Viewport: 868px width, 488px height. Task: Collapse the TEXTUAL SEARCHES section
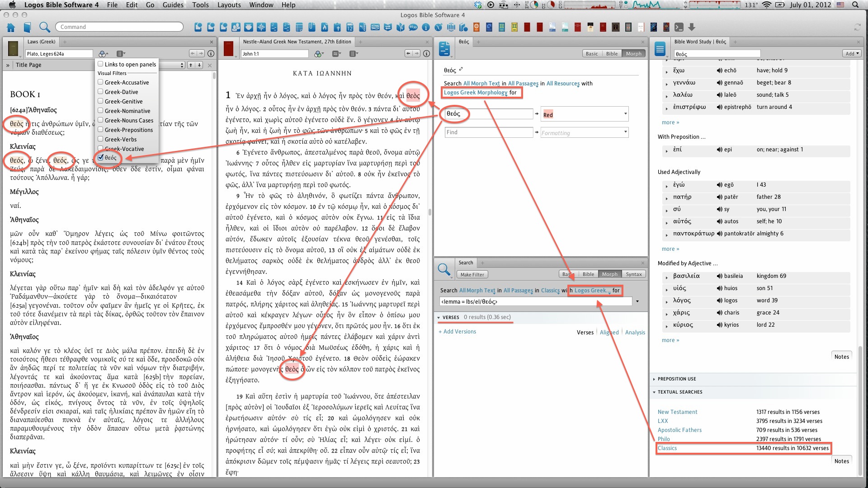[x=654, y=392]
